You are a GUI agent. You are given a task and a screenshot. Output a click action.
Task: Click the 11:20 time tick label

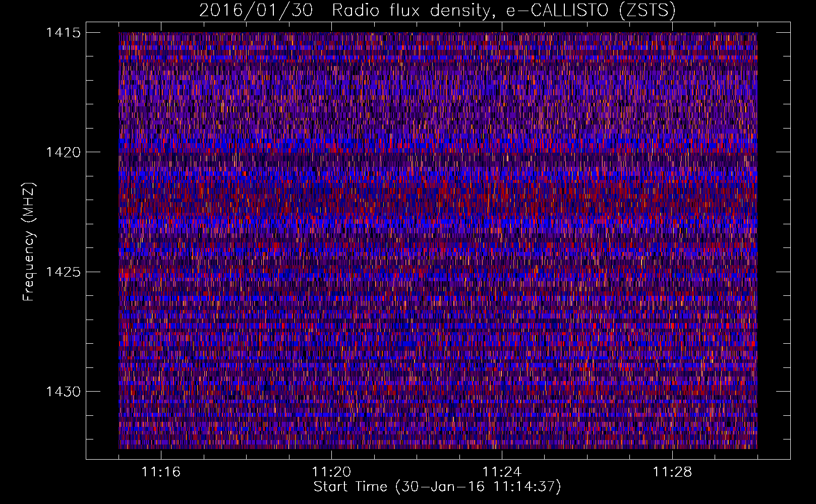(331, 472)
